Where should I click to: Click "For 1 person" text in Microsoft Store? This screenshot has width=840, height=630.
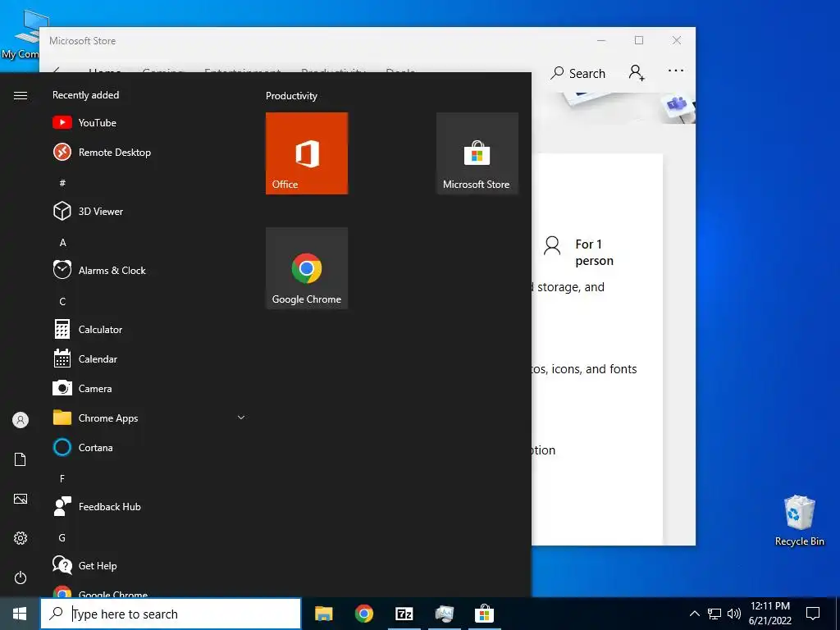[594, 253]
